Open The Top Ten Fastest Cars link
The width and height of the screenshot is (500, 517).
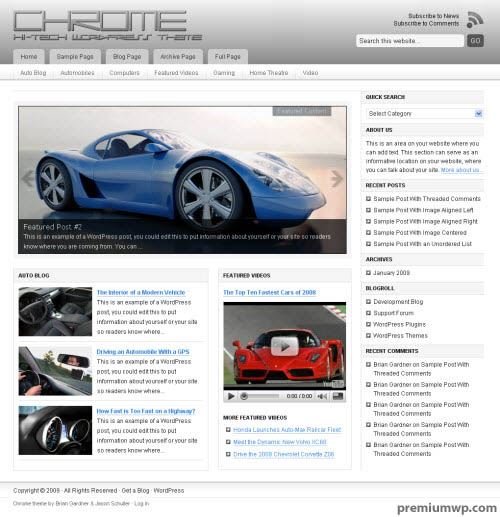(270, 292)
